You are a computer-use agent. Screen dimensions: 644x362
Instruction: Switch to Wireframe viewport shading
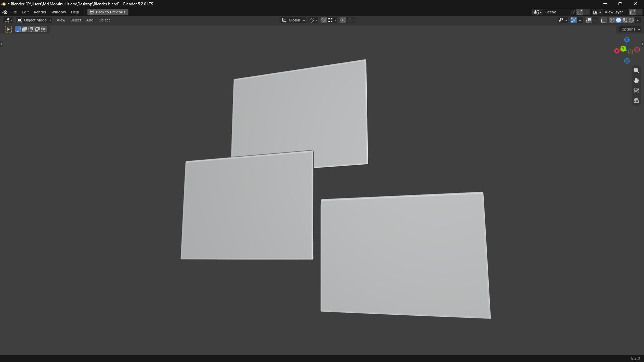pos(612,20)
